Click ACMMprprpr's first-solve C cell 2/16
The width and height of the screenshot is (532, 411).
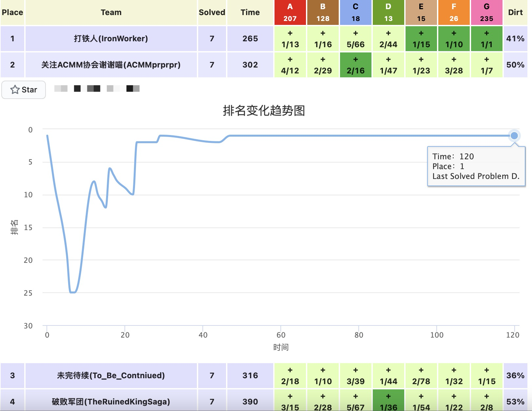pyautogui.click(x=355, y=65)
